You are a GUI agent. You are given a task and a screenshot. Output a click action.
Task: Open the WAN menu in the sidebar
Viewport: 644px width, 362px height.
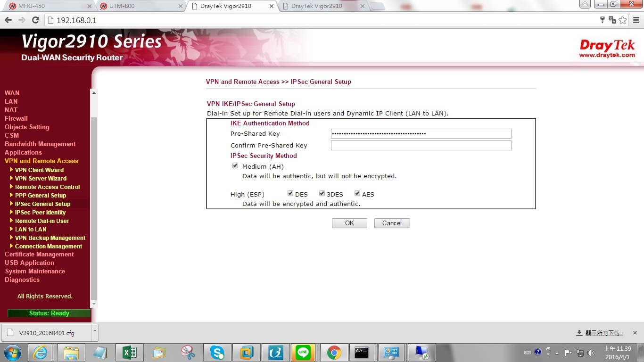[x=12, y=93]
